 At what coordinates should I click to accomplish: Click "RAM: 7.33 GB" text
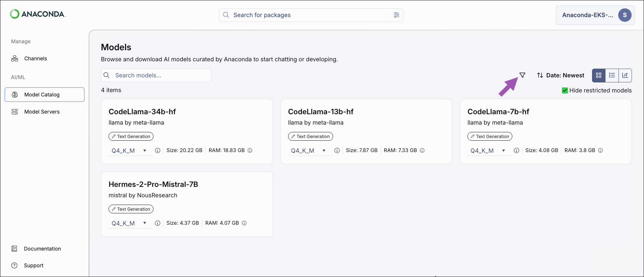(400, 150)
